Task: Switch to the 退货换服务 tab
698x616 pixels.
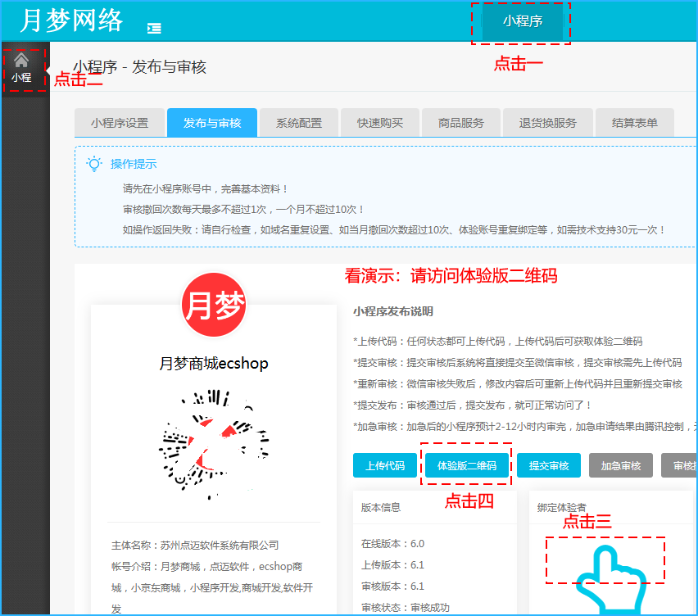Action: tap(548, 123)
